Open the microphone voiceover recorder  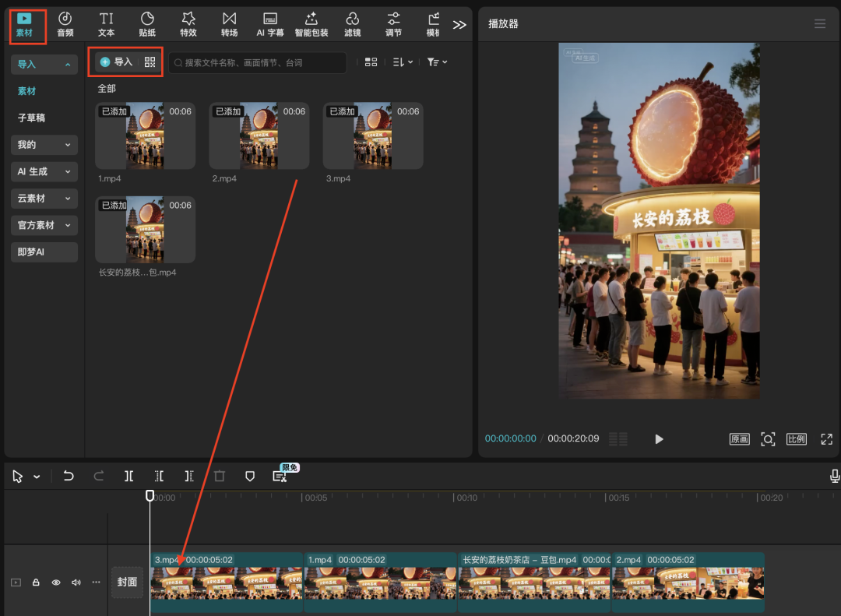point(835,476)
